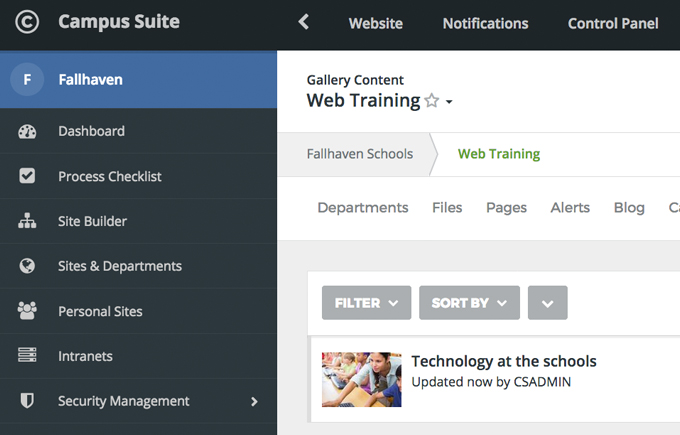This screenshot has height=435, width=680.
Task: Open Intranets in the sidebar
Action: tap(138, 356)
